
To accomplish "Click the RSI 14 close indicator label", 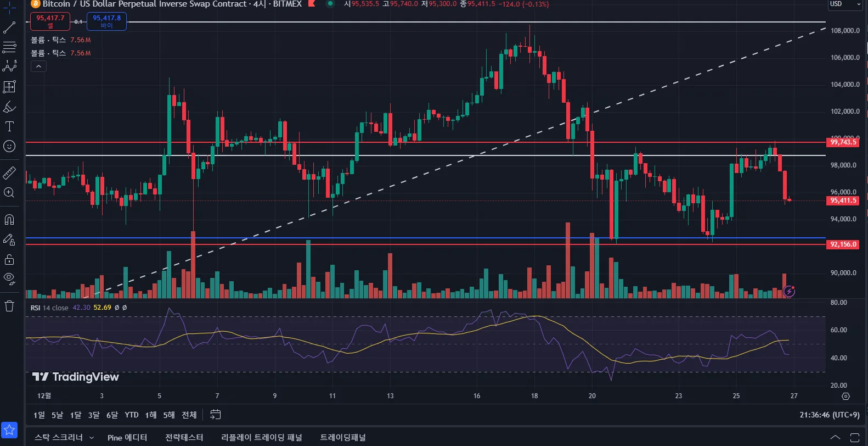I will (49, 308).
